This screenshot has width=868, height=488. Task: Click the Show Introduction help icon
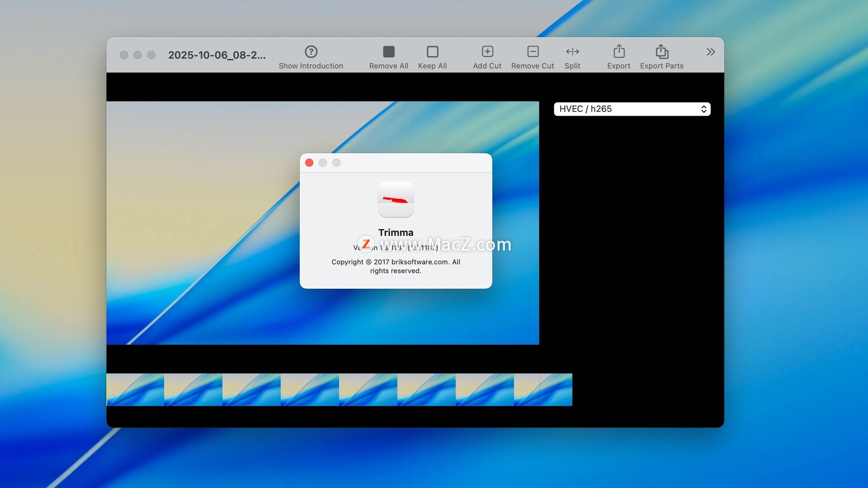click(311, 52)
